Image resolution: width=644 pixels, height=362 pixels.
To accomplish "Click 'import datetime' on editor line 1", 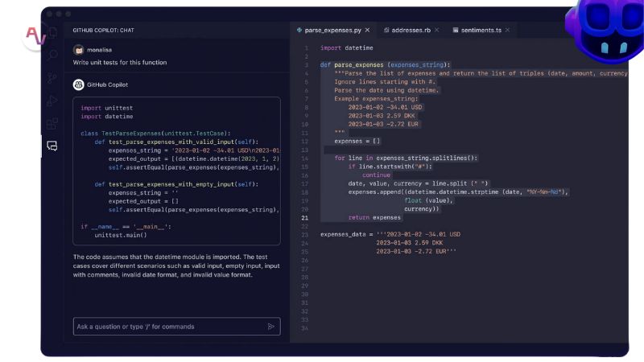I will [347, 48].
